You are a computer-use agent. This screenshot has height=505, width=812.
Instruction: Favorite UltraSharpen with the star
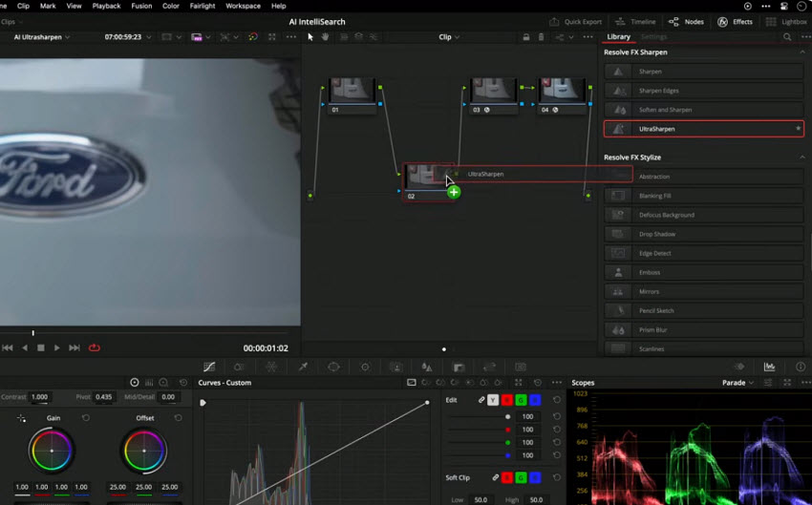point(798,128)
